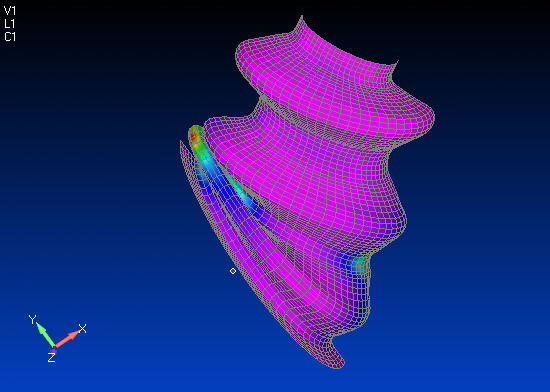Click the Y letter on axis triad
This screenshot has height=392, width=550.
pyautogui.click(x=32, y=319)
